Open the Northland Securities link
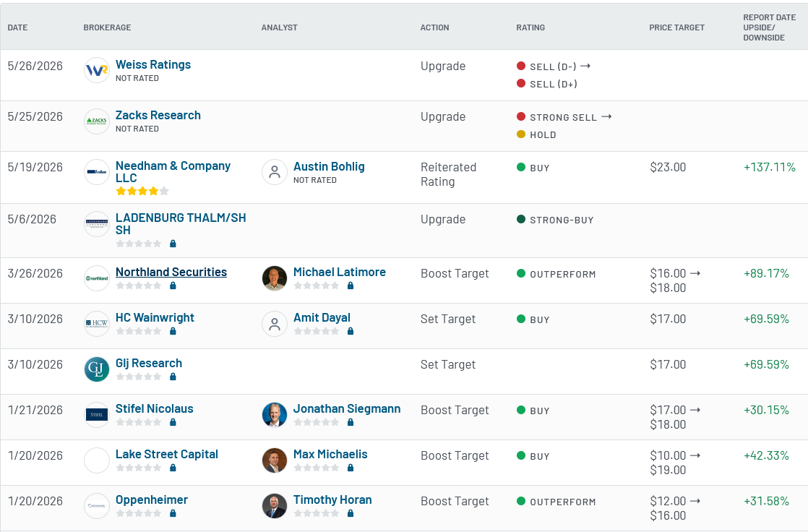The image size is (808, 532). (x=171, y=272)
